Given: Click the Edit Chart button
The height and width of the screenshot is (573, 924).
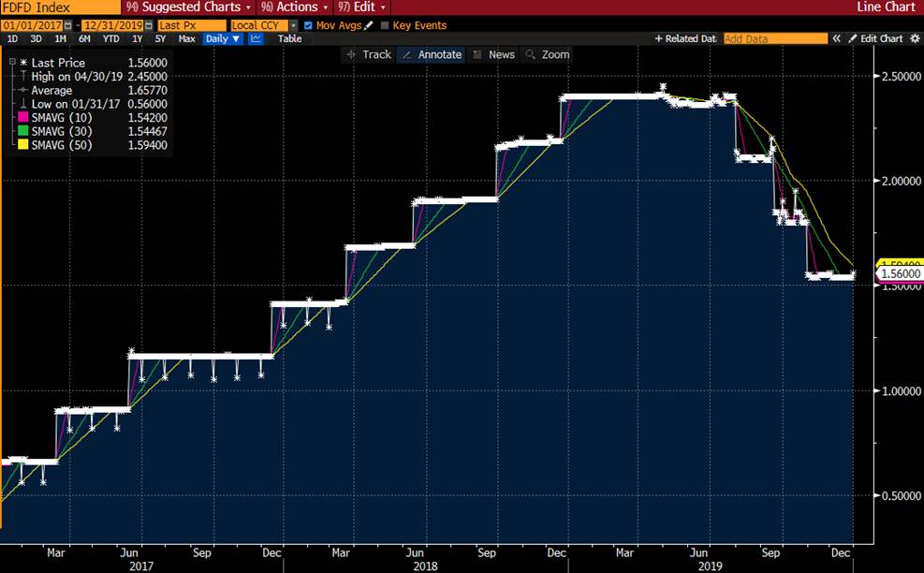Looking at the screenshot, I should click(x=875, y=39).
